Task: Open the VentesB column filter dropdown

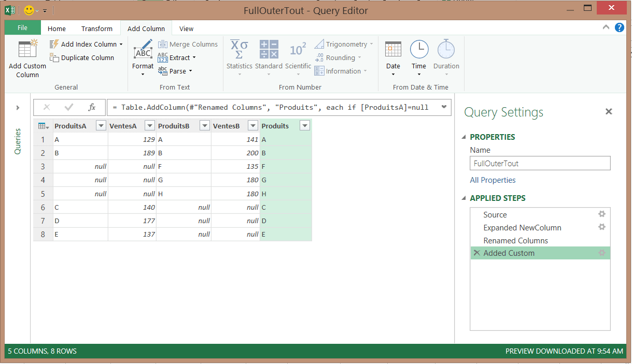Action: coord(252,126)
